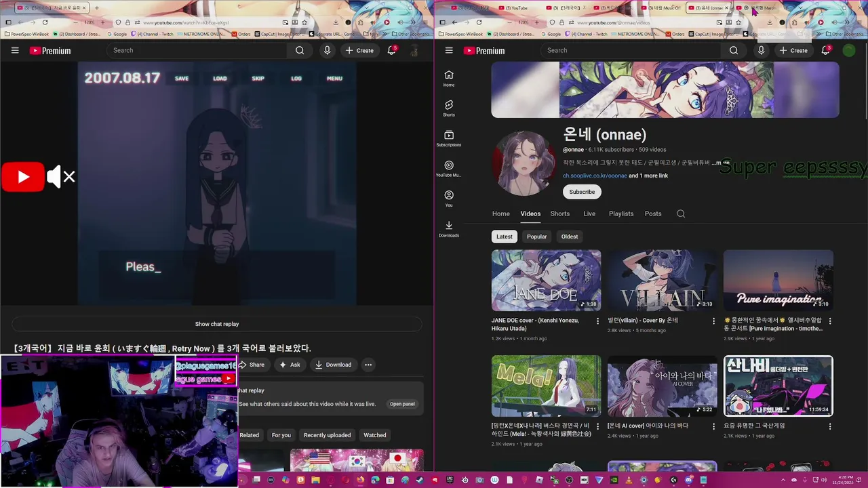Viewport: 868px width, 488px height.
Task: Use voice search microphone in left window
Action: tap(327, 50)
